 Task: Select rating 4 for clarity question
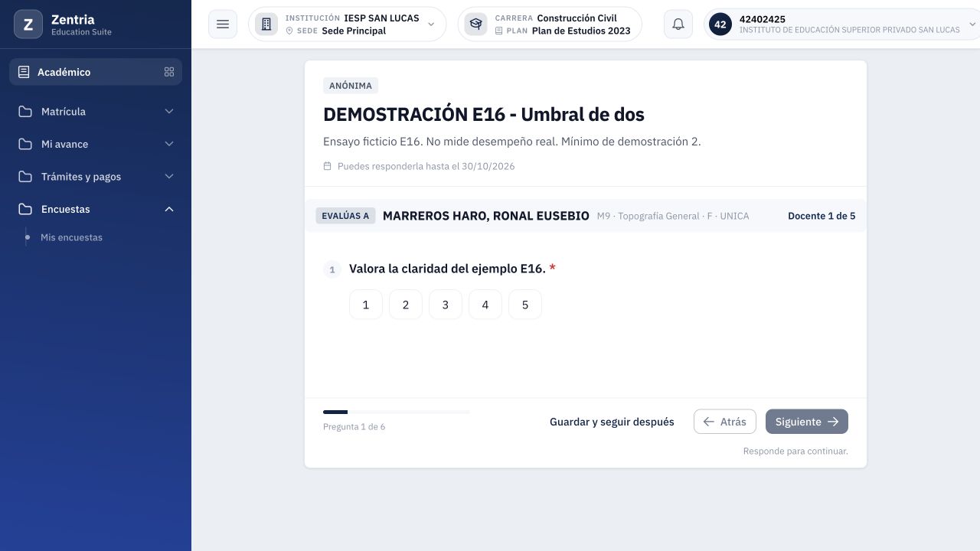coord(485,305)
